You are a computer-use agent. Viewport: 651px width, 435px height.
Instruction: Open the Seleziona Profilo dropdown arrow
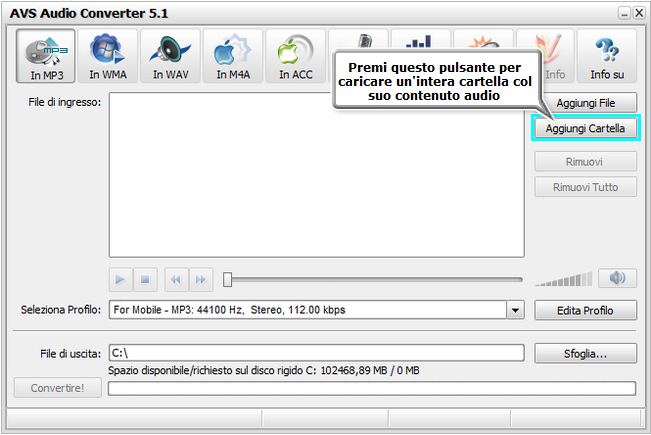515,310
